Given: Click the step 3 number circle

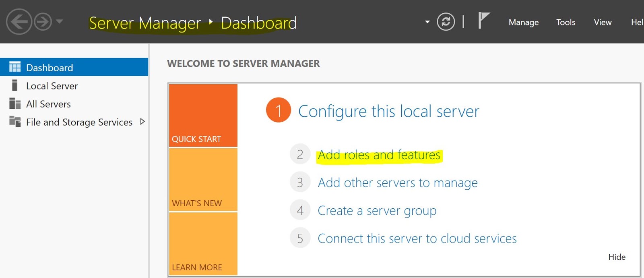Looking at the screenshot, I should pos(300,183).
